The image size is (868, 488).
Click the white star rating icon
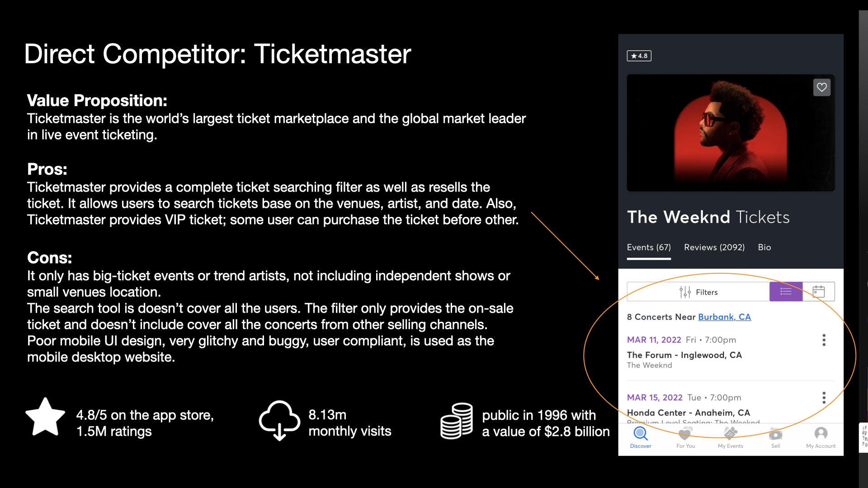tap(45, 418)
